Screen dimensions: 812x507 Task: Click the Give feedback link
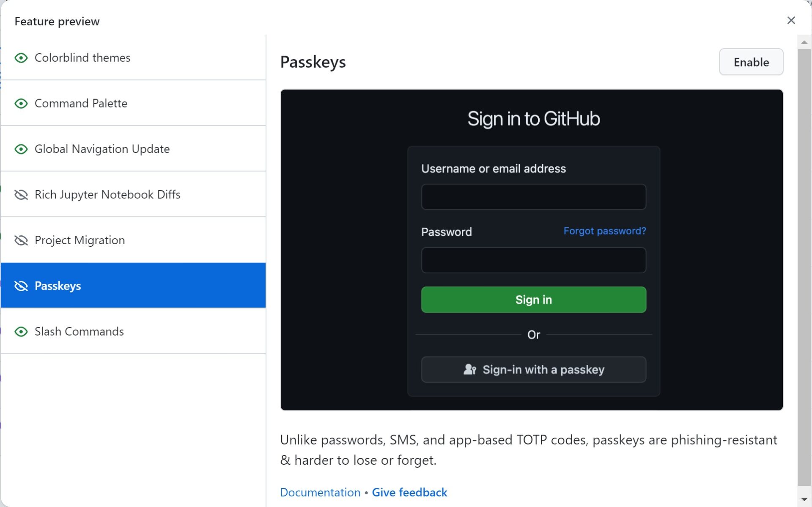point(409,492)
